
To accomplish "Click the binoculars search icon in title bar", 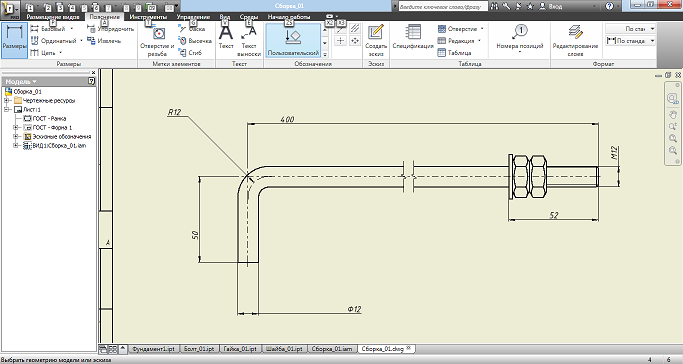I will [494, 6].
